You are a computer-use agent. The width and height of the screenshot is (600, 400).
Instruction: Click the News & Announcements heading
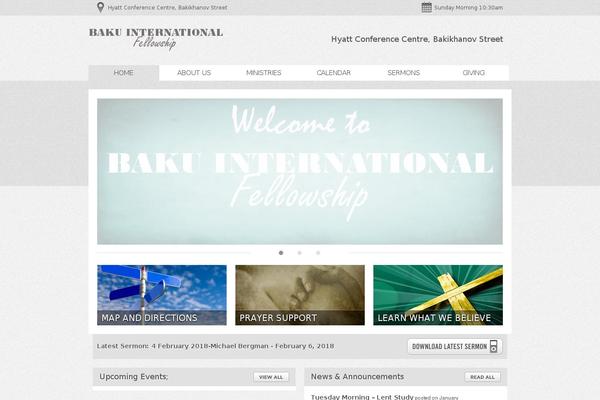pos(357,377)
